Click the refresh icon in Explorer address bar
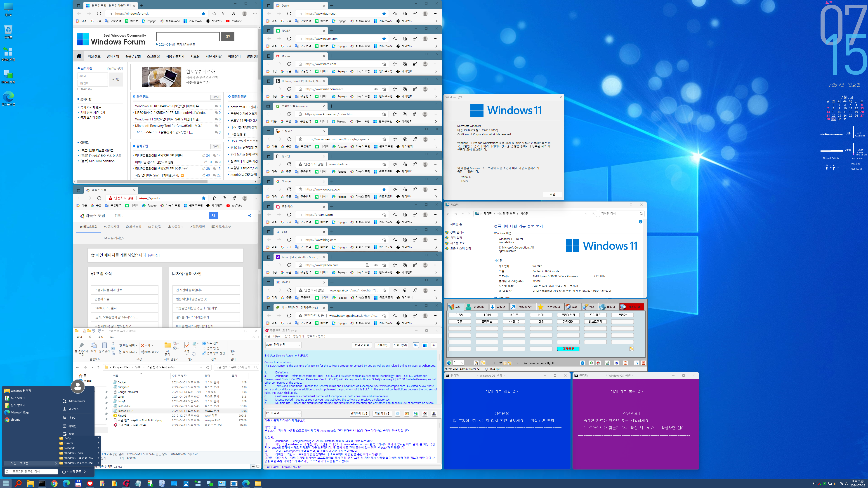Viewport: 868px width, 488px height. 208,367
